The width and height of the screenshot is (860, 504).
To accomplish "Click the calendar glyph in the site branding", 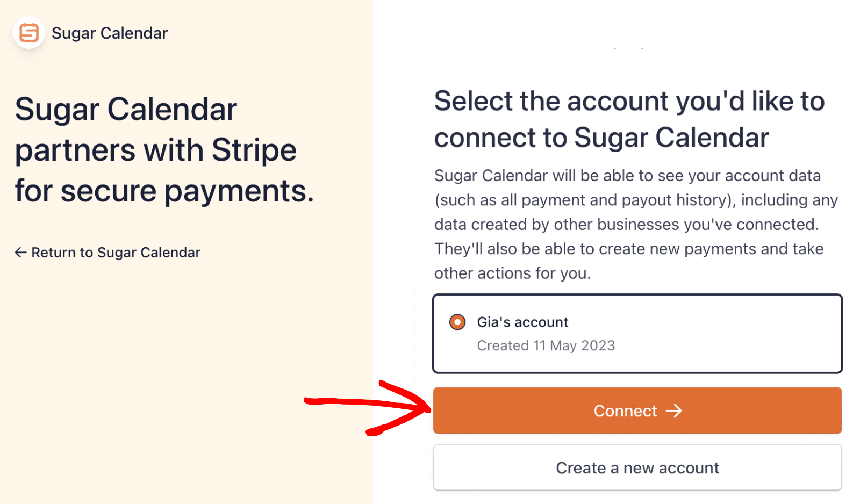I will click(x=29, y=32).
